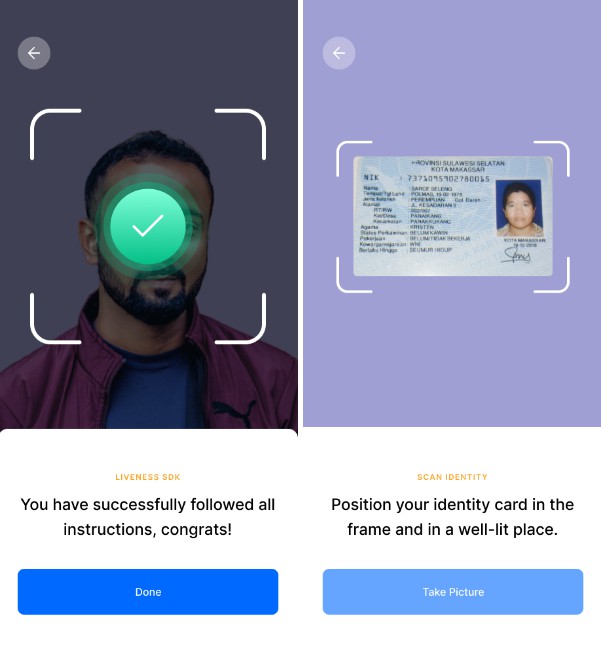Tap the back arrow on Scan Identity screen
The height and width of the screenshot is (645, 601).
pyautogui.click(x=339, y=53)
